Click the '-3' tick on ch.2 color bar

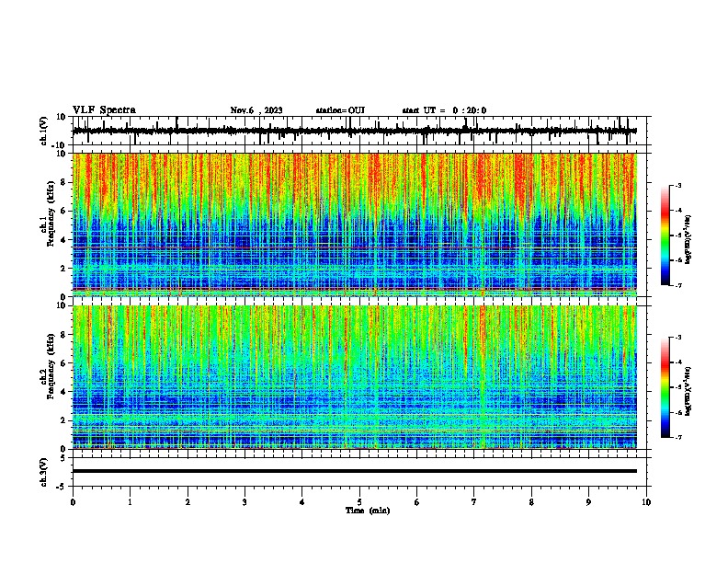coord(678,338)
